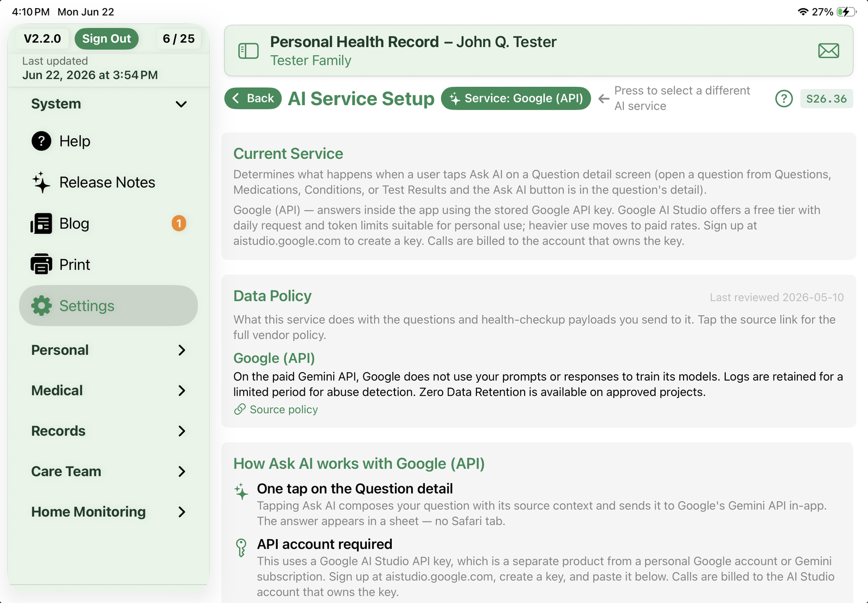Screen dimensions: 868x603
Task: Tap Last reviewed 2026-05-10 text
Action: (x=777, y=297)
